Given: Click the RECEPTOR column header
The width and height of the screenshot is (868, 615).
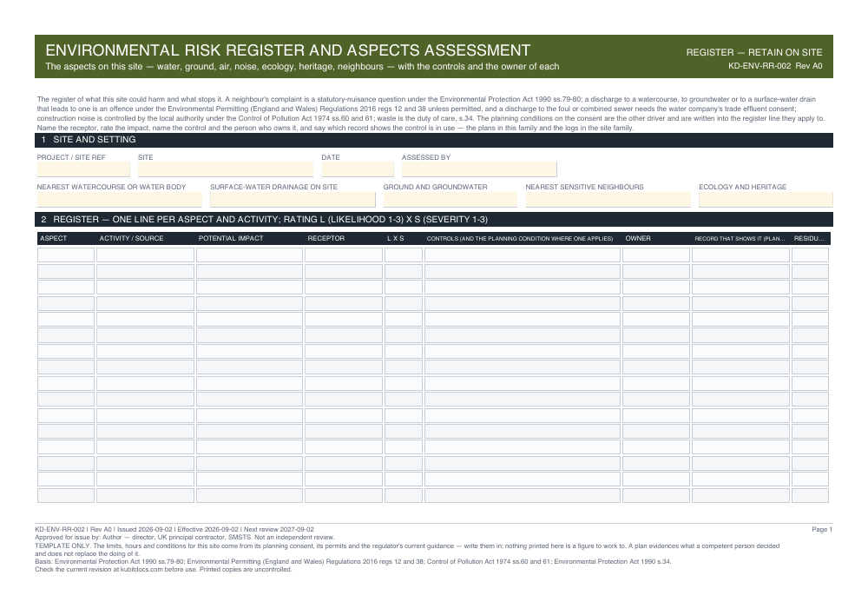Looking at the screenshot, I should pyautogui.click(x=326, y=238).
